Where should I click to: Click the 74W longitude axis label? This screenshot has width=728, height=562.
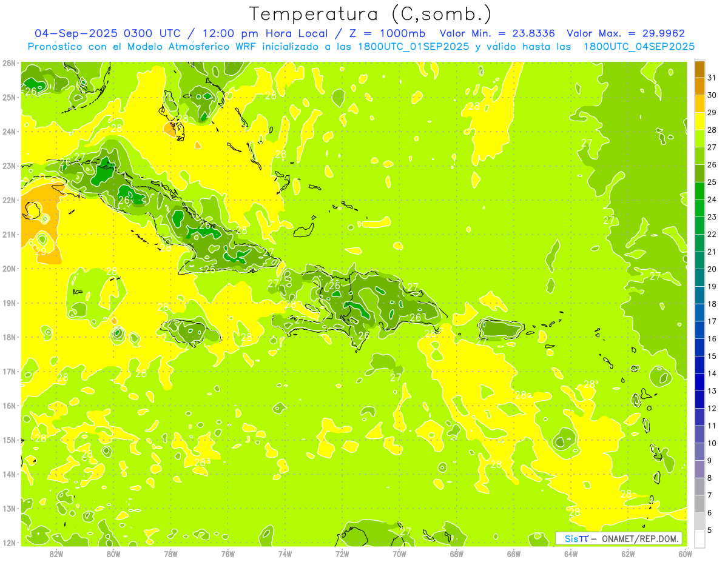pyautogui.click(x=285, y=554)
